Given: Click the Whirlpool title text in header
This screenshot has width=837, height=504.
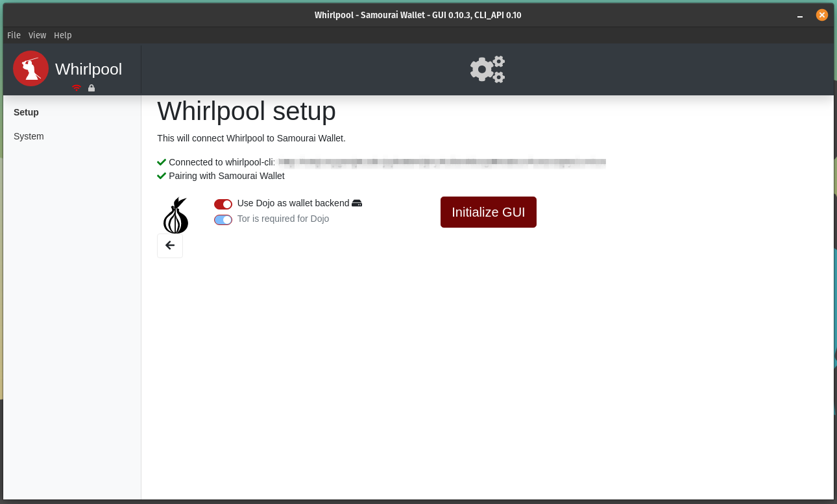Looking at the screenshot, I should (x=88, y=69).
